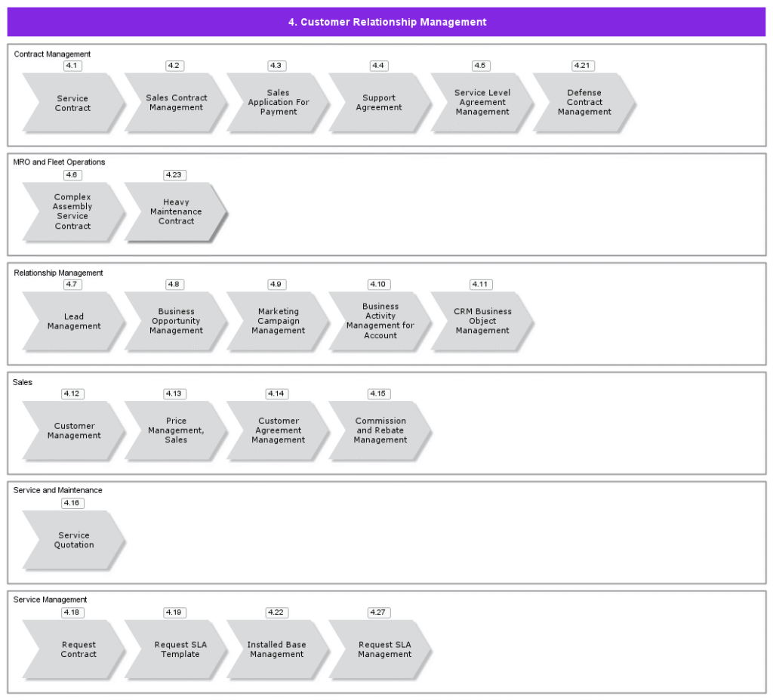Select the Sales Contract Management chevron
Screen dimensions: 773x700
pyautogui.click(x=175, y=103)
